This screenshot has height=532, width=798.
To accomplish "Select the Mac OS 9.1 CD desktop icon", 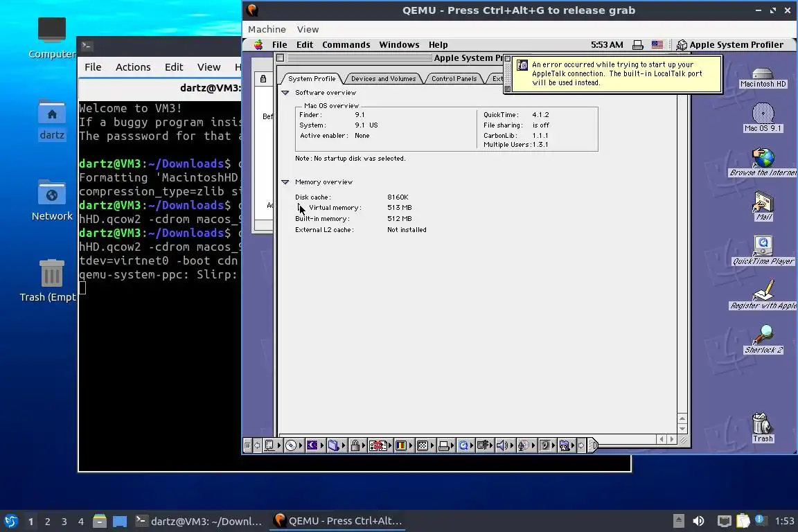I will point(763,118).
